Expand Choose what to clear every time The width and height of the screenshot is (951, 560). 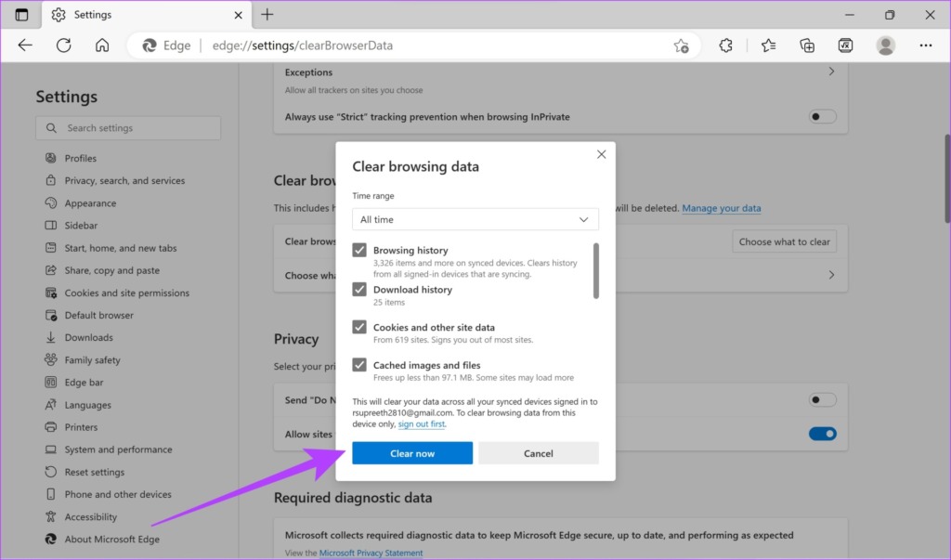[x=831, y=274]
